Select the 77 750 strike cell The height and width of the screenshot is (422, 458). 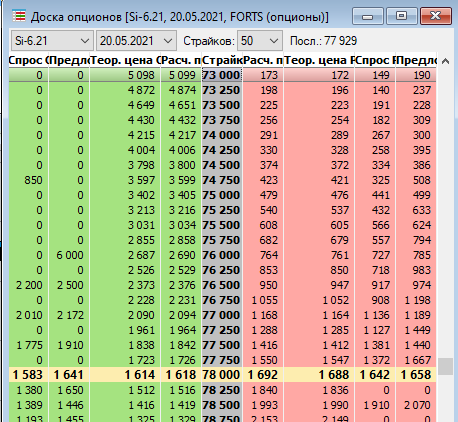[x=222, y=360]
